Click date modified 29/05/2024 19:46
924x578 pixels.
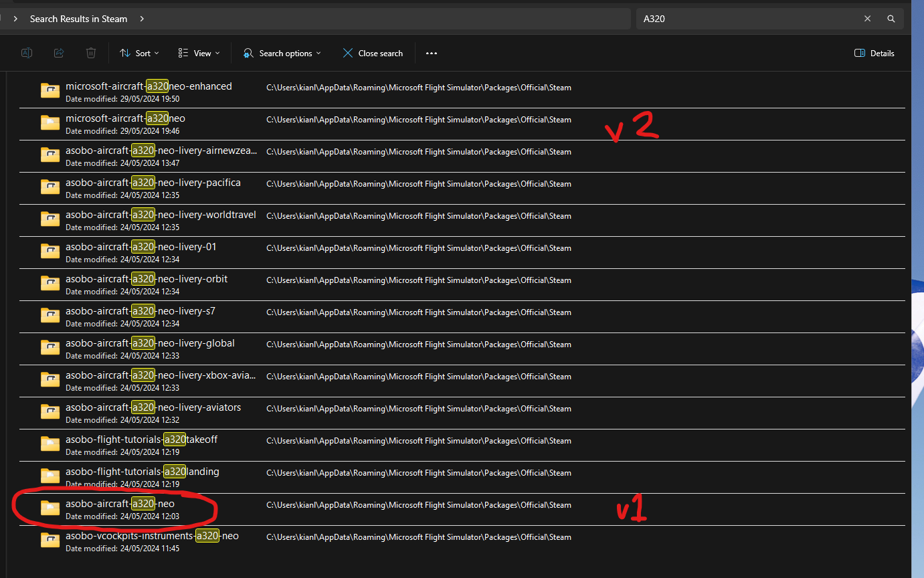pyautogui.click(x=122, y=131)
